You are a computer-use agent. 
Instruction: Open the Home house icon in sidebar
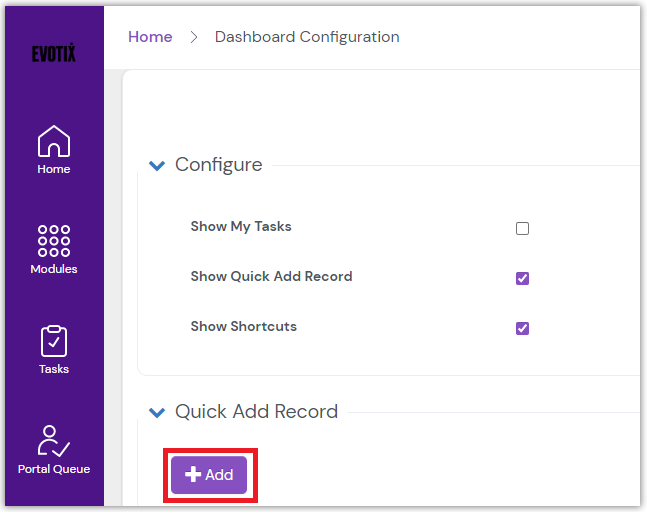click(x=53, y=141)
